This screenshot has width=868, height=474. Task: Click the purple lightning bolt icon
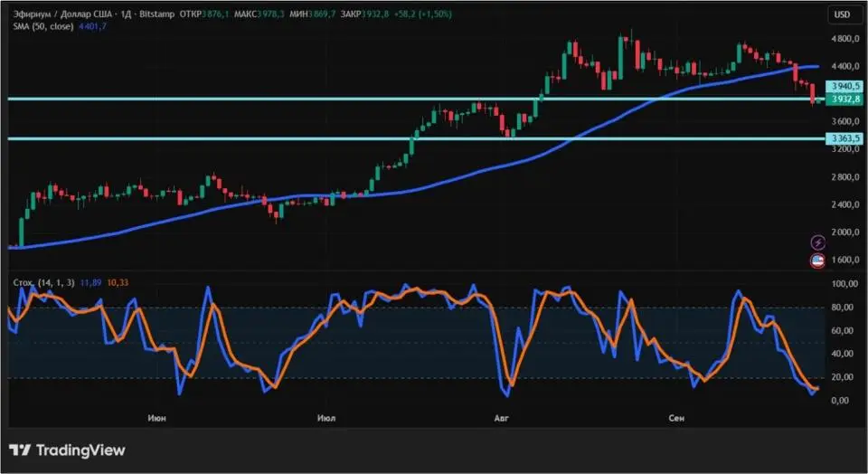(x=817, y=242)
